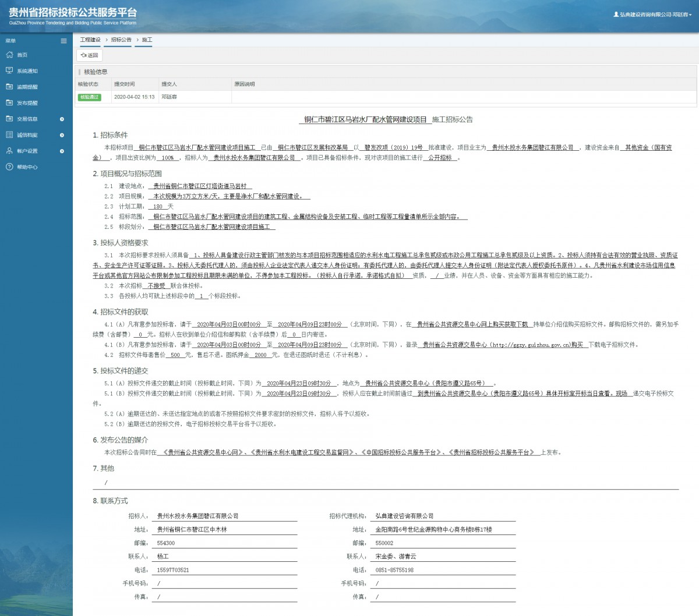Click the 首页 home icon

tap(9, 55)
